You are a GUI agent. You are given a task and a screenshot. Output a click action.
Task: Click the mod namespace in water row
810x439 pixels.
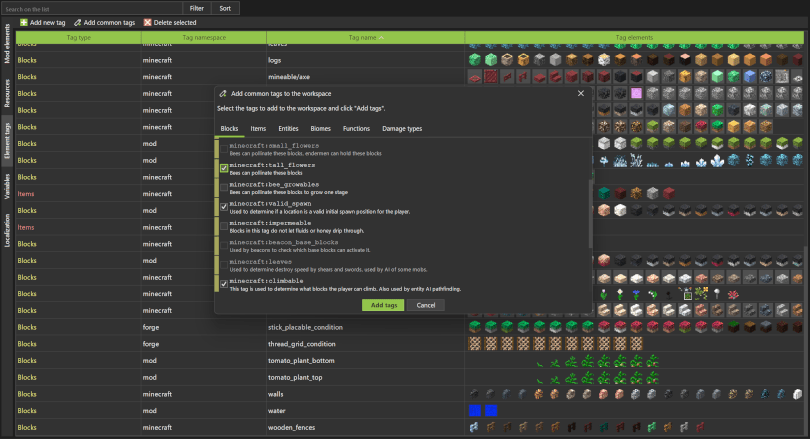click(149, 411)
